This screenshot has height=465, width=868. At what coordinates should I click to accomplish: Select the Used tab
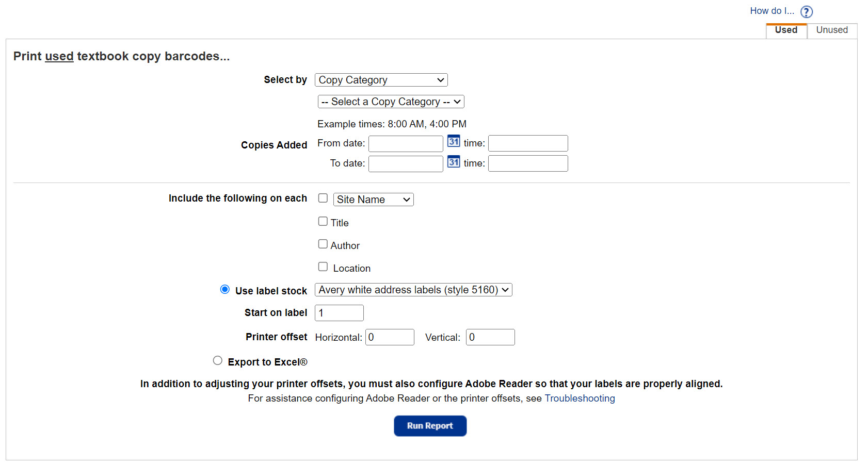(785, 30)
